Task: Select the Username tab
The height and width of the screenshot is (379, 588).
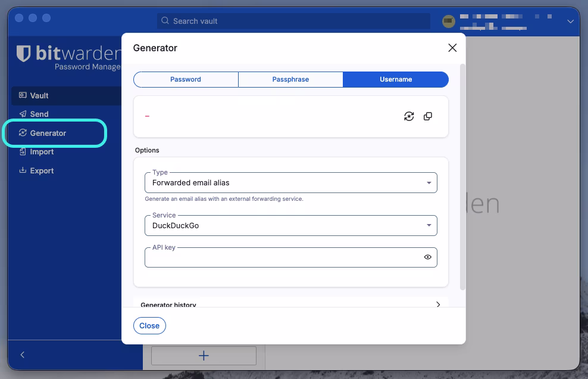Action: tap(396, 79)
